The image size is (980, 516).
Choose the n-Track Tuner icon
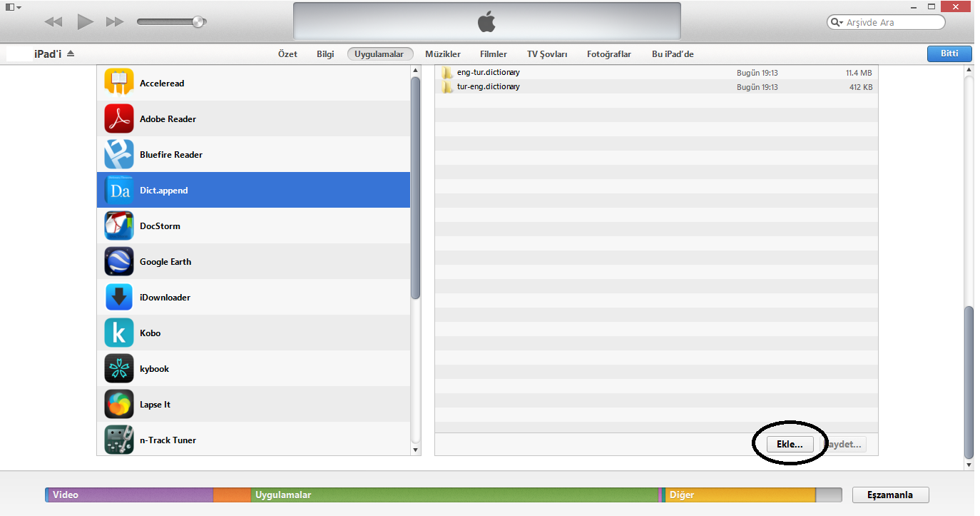point(119,440)
